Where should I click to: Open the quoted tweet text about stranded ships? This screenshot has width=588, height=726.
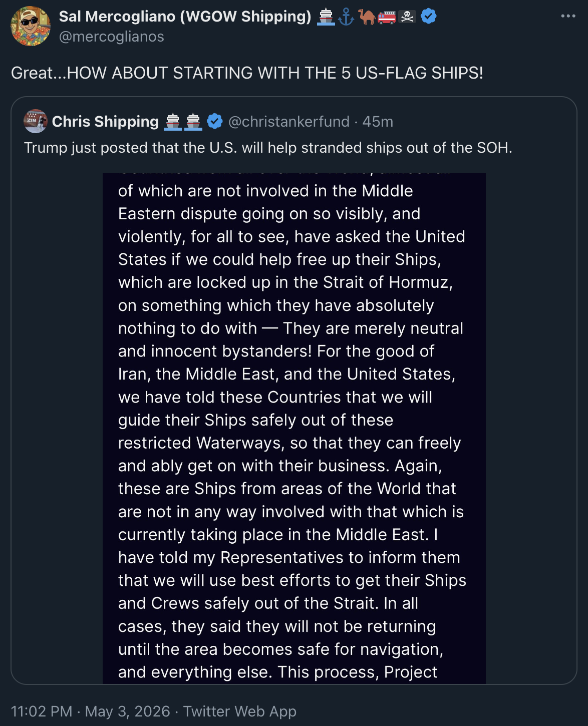pos(268,148)
